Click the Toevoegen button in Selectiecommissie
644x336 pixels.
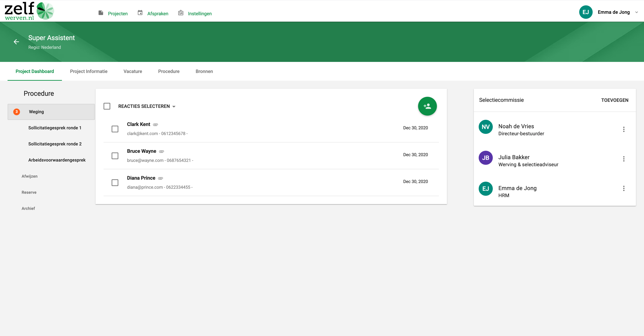point(614,100)
